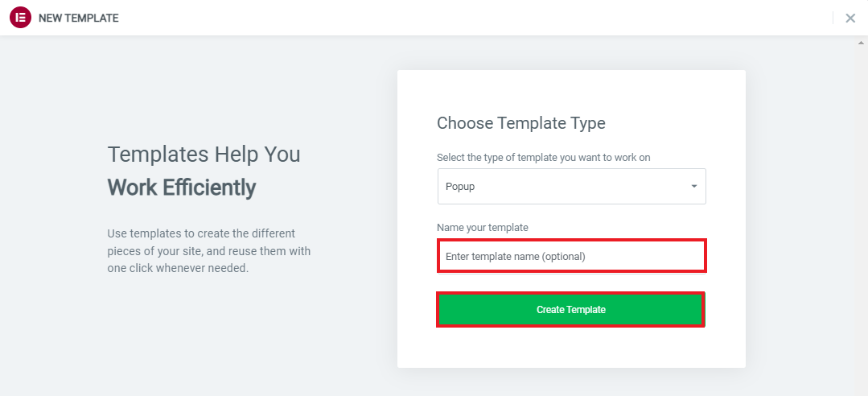
Task: Click the Name your template label
Action: tap(482, 228)
